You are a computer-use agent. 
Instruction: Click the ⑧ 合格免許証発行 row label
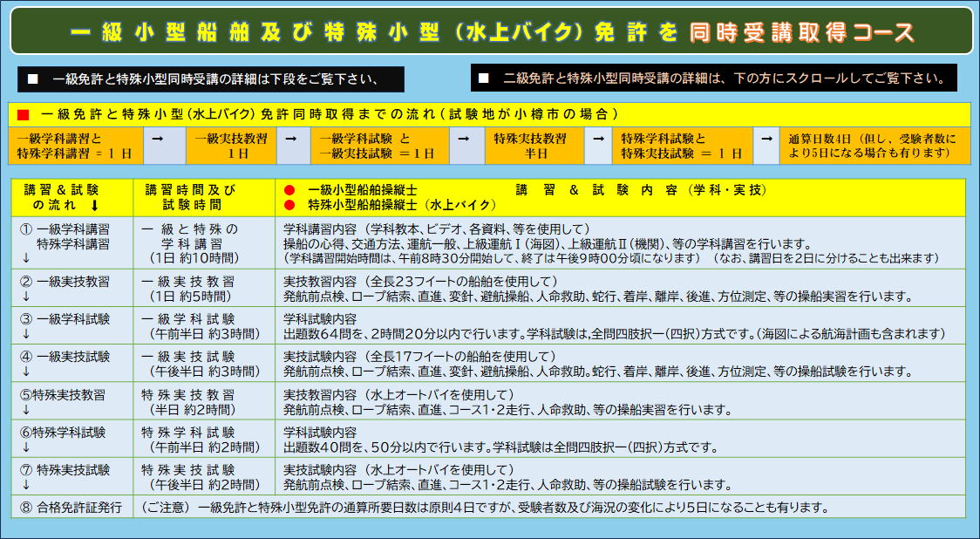tap(71, 507)
